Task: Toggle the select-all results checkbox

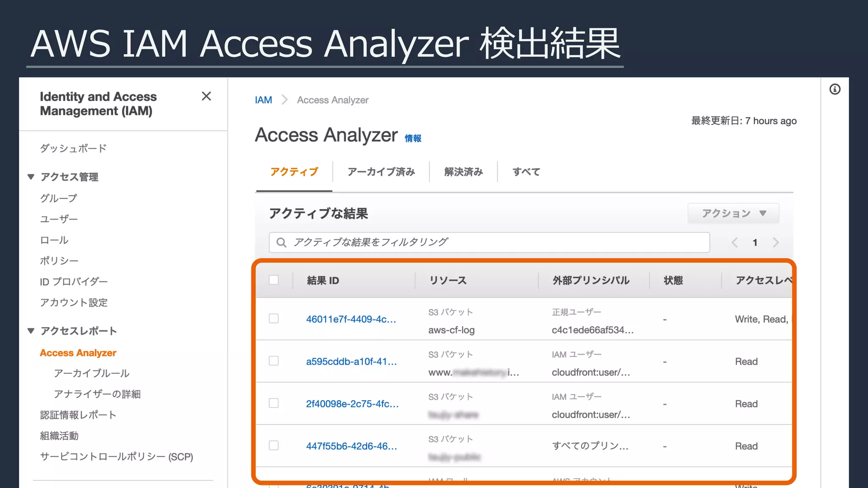Action: (x=274, y=280)
